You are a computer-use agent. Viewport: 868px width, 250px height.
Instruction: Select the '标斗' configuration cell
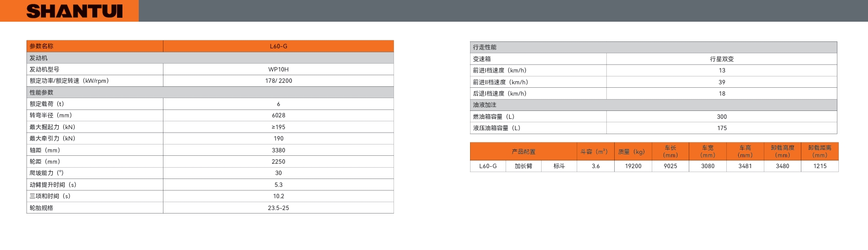559,166
